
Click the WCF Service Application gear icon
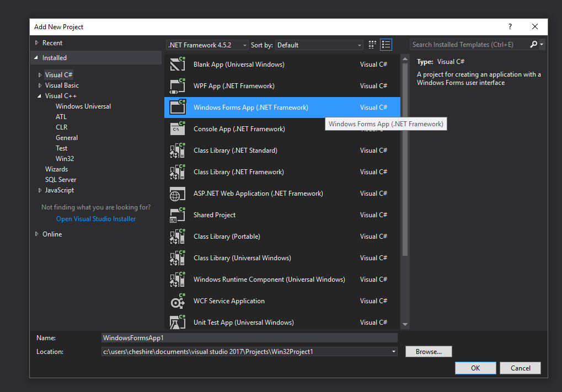tap(177, 300)
